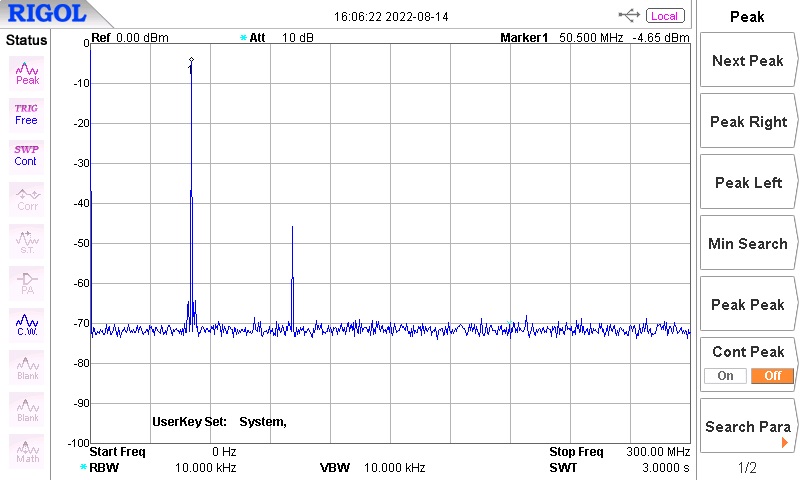Click the SWP Cont status icon

pyautogui.click(x=27, y=156)
